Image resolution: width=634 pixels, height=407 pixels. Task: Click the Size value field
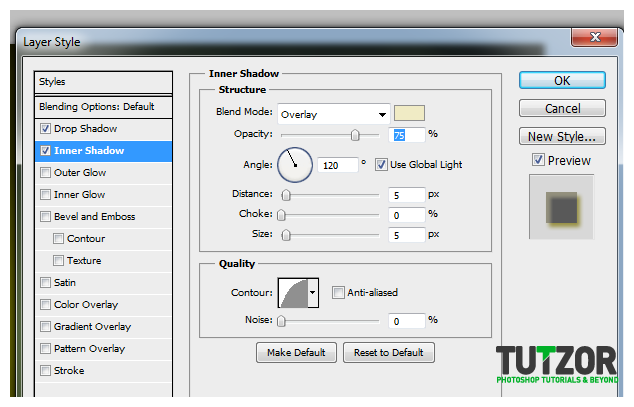[407, 235]
